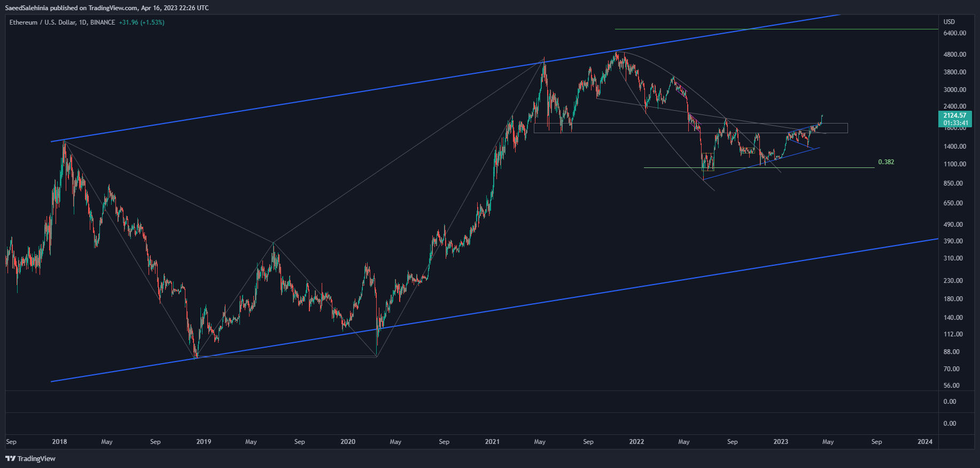Image resolution: width=980 pixels, height=468 pixels.
Task: Click the 2024 label on time axis
Action: (x=925, y=442)
